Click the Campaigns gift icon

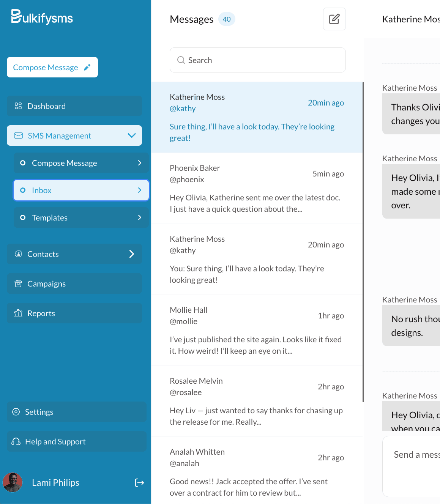pos(18,283)
